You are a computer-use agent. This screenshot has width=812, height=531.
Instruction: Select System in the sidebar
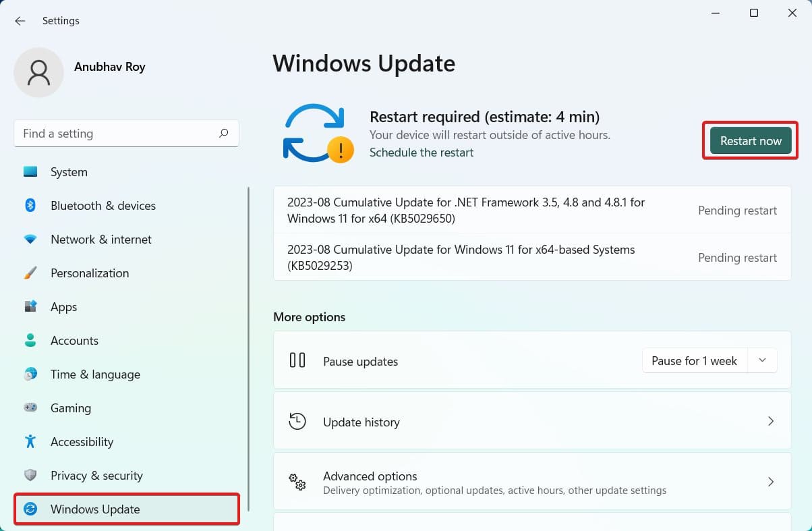pos(69,172)
